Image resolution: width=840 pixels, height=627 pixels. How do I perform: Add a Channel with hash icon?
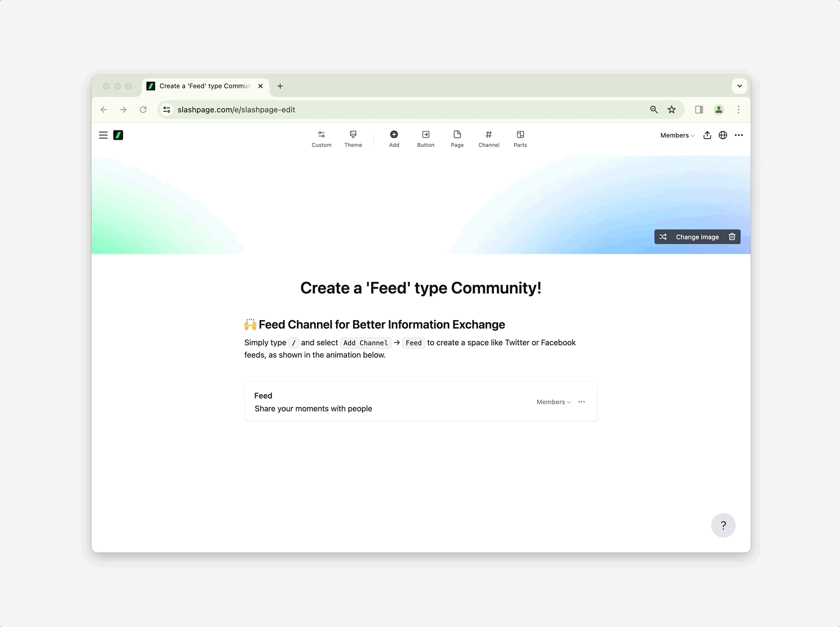(489, 139)
